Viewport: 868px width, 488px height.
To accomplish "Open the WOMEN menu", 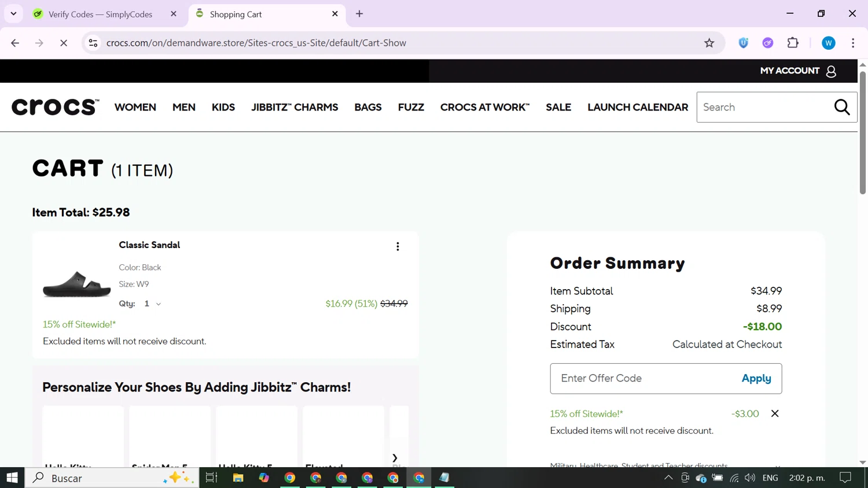I will point(135,107).
